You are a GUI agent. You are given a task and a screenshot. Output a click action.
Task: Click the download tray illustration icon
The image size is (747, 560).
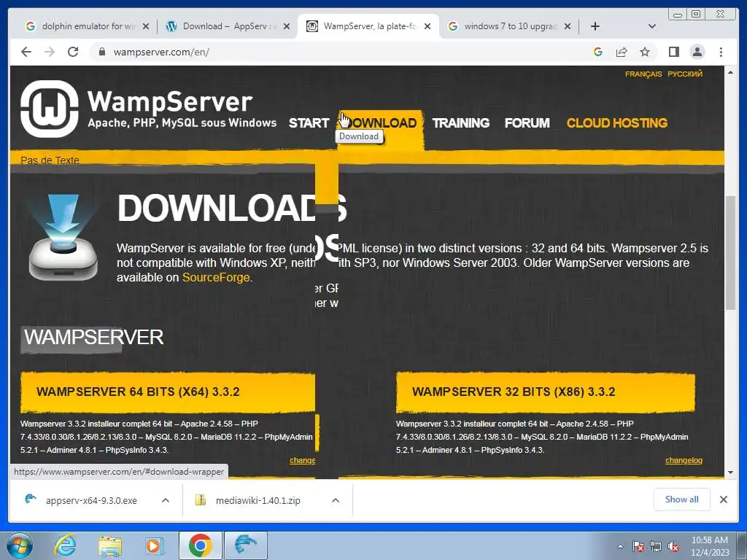[x=63, y=237]
